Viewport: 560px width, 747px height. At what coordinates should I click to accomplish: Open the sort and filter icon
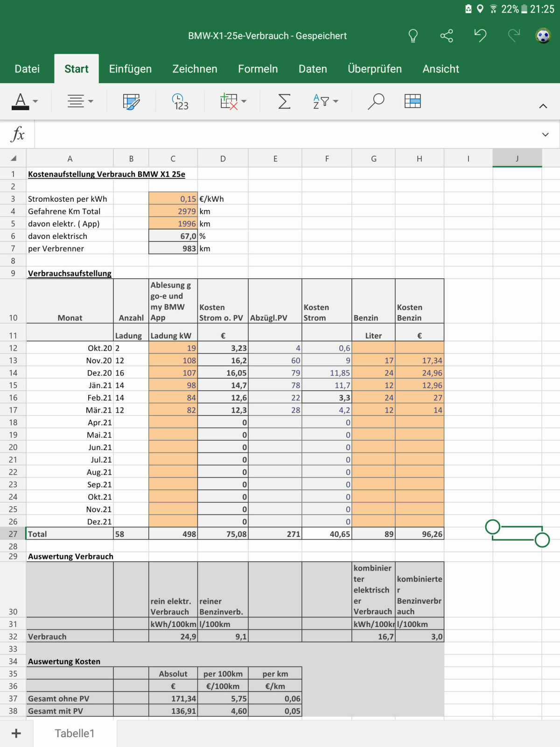(321, 101)
